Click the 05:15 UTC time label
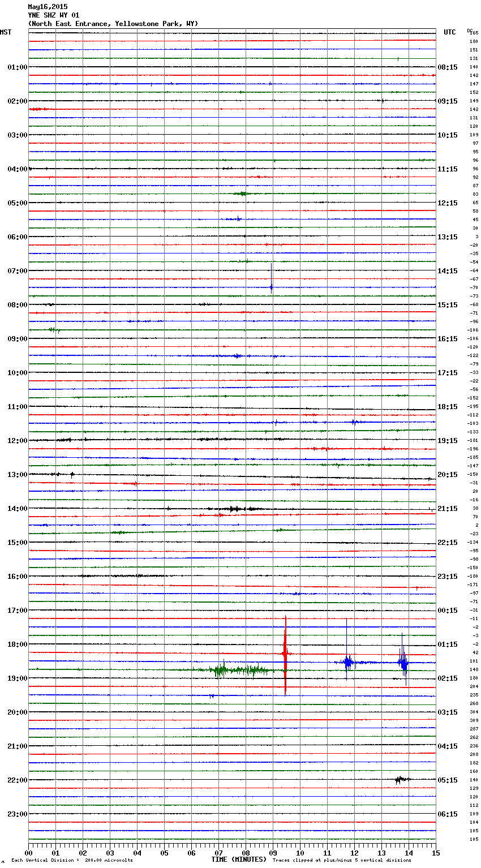The width and height of the screenshot is (481, 868). tap(448, 780)
